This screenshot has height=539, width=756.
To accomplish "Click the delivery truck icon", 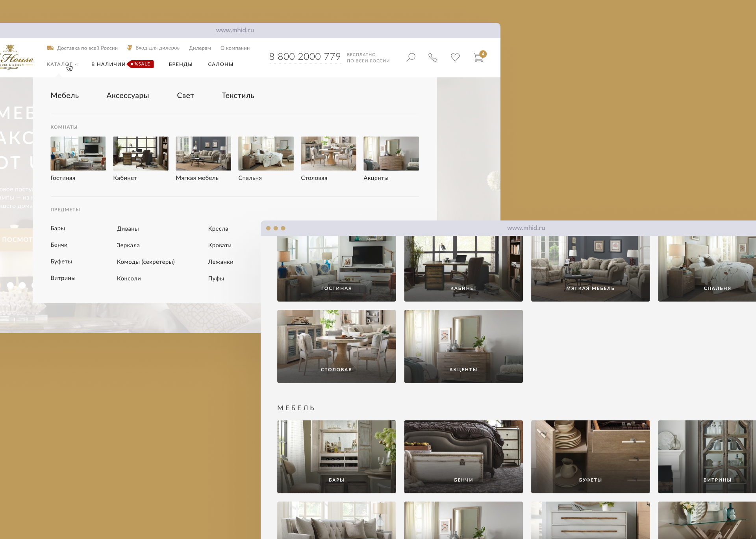I will (50, 48).
